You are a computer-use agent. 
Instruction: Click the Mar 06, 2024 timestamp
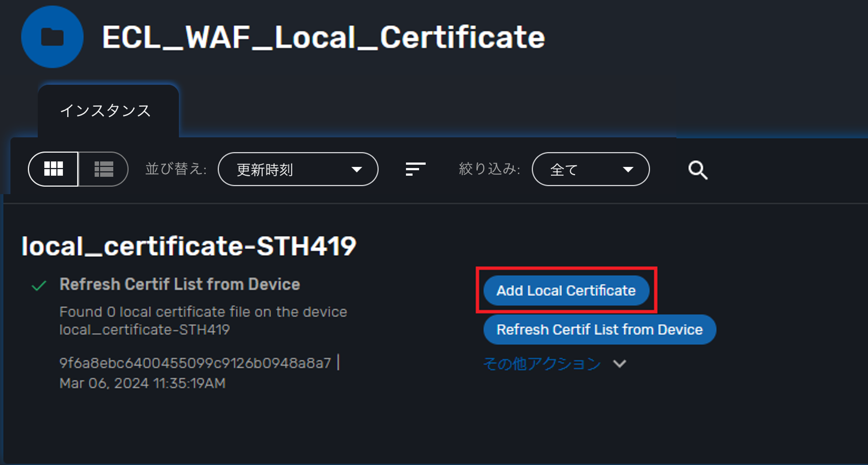click(143, 383)
